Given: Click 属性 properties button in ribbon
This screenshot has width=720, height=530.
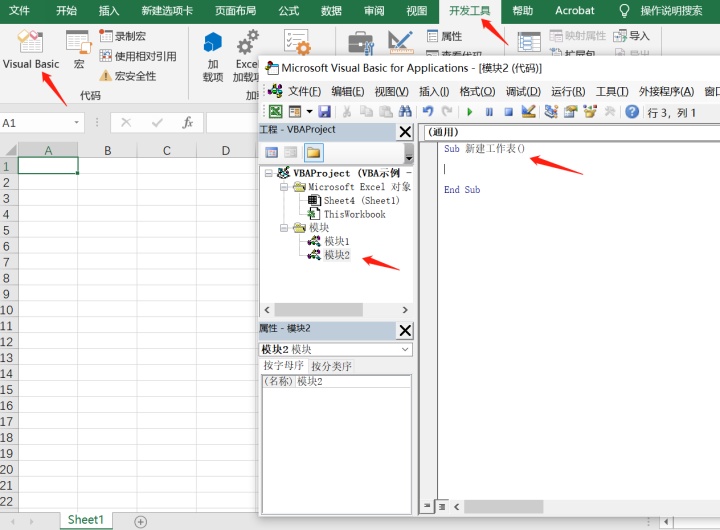Looking at the screenshot, I should coord(444,36).
